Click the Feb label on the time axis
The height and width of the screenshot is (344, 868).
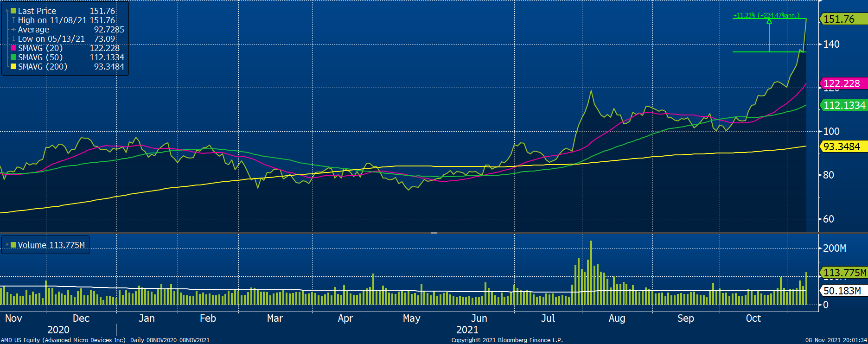(208, 318)
